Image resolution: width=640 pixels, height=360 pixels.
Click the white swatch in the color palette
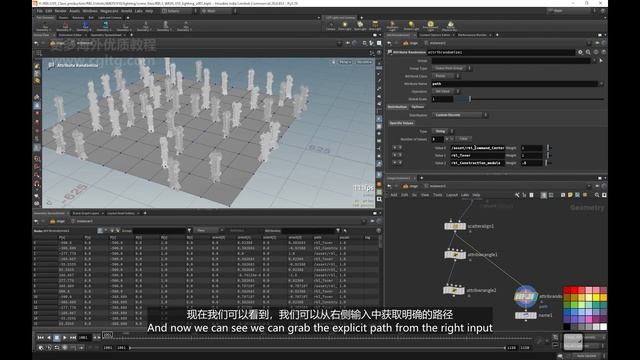[x=603, y=327]
